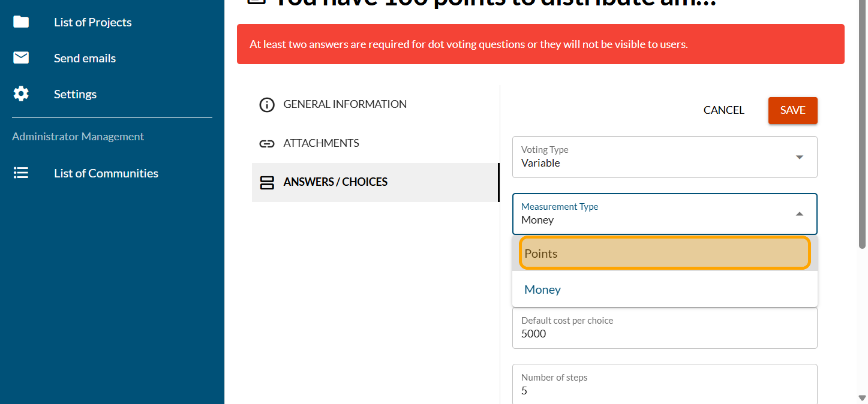868x404 pixels.
Task: Click the Cancel button
Action: coord(723,110)
